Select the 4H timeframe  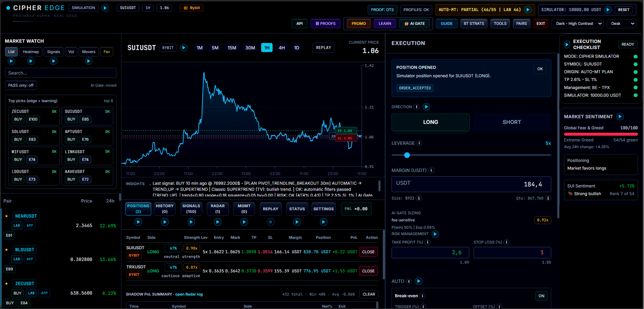pyautogui.click(x=282, y=48)
